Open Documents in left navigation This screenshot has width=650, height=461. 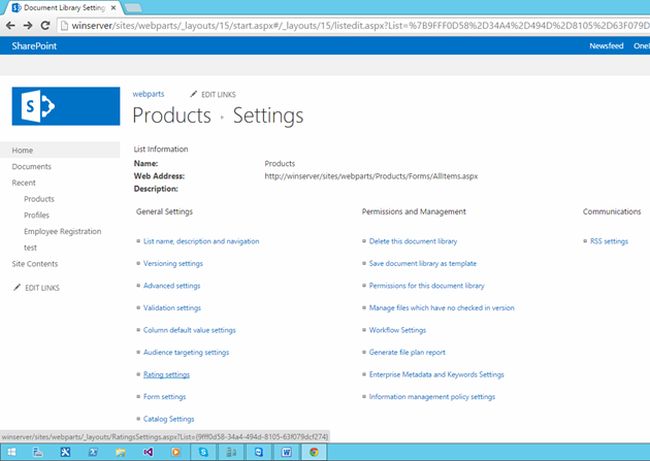coord(32,166)
